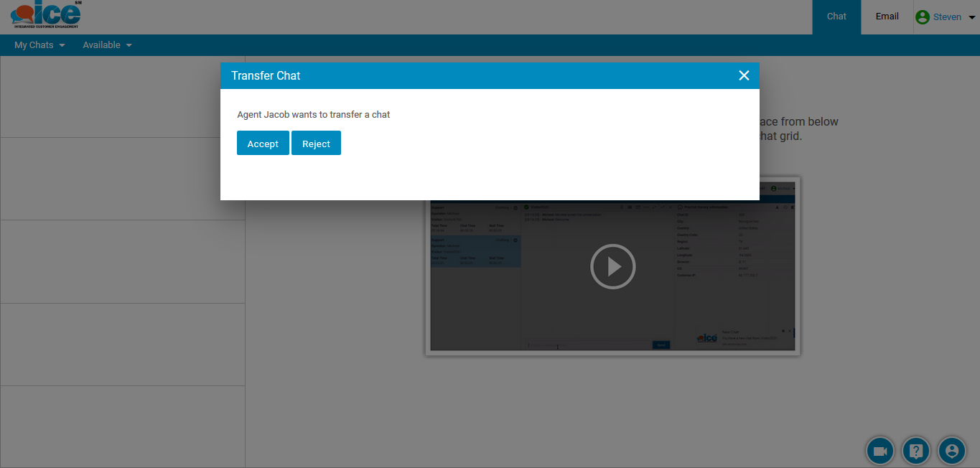Accept the chat transfer from Agent Jacob

pyautogui.click(x=263, y=143)
